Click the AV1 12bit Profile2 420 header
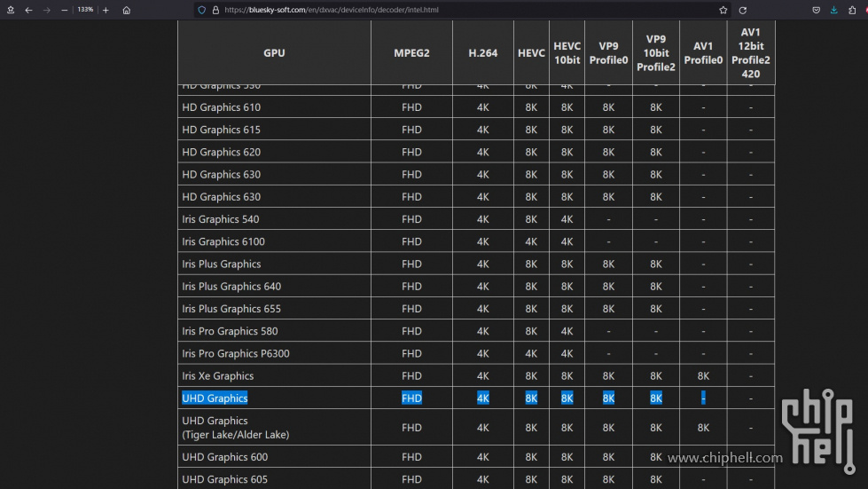The height and width of the screenshot is (489, 868). tap(751, 52)
